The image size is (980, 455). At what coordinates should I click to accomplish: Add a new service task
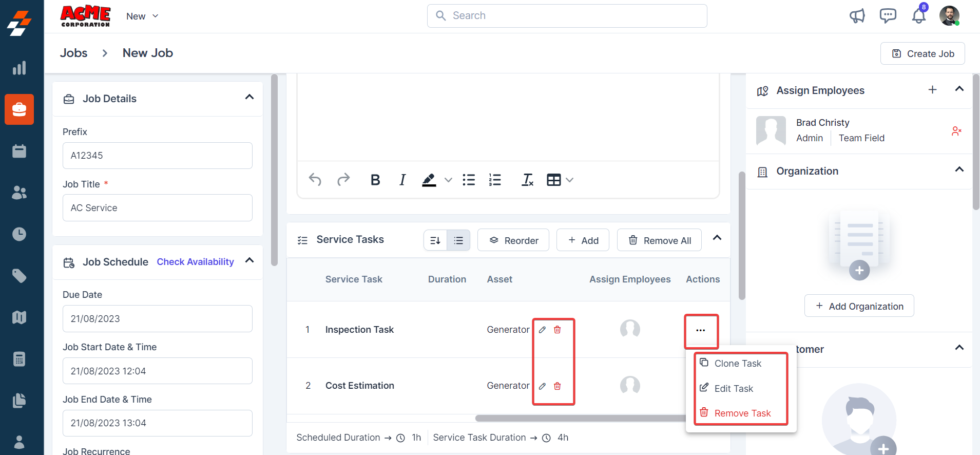(583, 240)
